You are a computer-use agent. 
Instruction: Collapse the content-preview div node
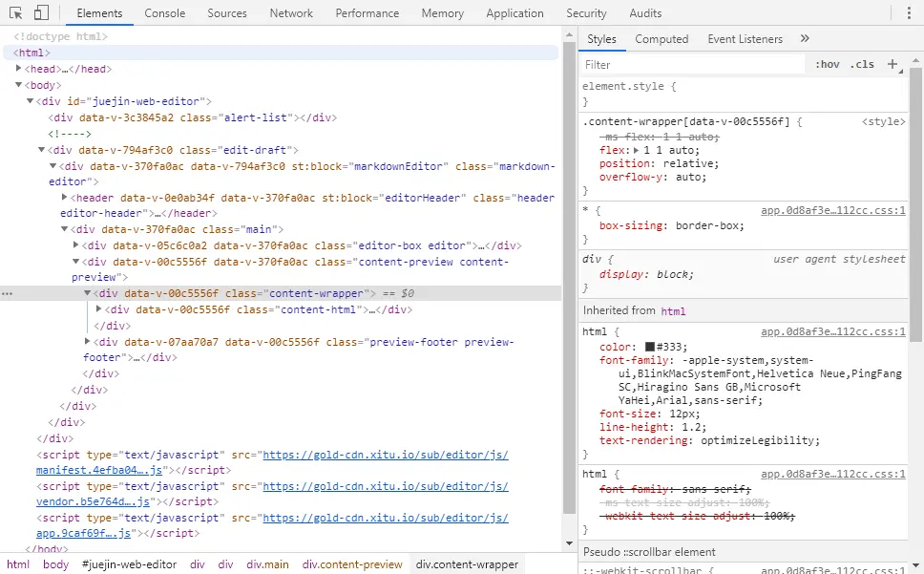(x=75, y=261)
